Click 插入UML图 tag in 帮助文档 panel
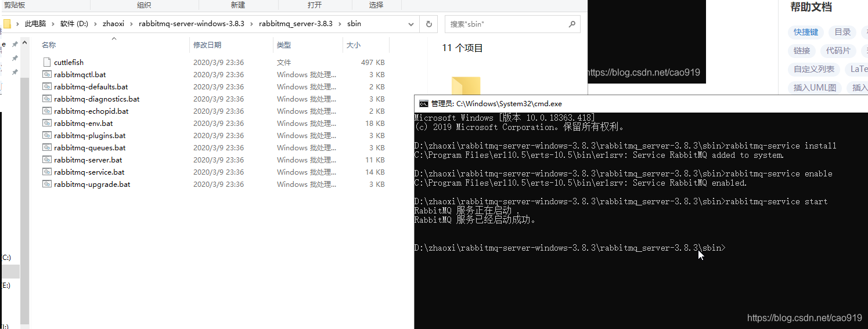Viewport: 868px width, 329px height. click(x=815, y=88)
